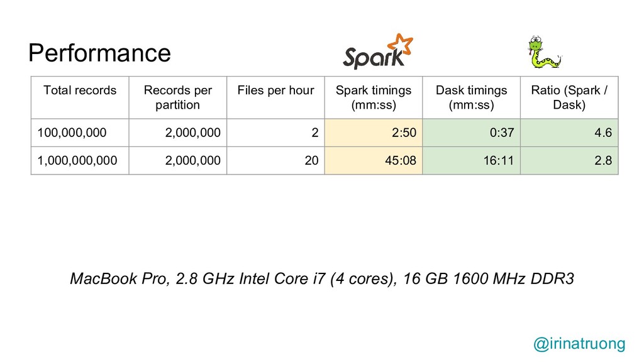Select the 2.8 ratio cell
The height and width of the screenshot is (362, 644).
click(569, 160)
